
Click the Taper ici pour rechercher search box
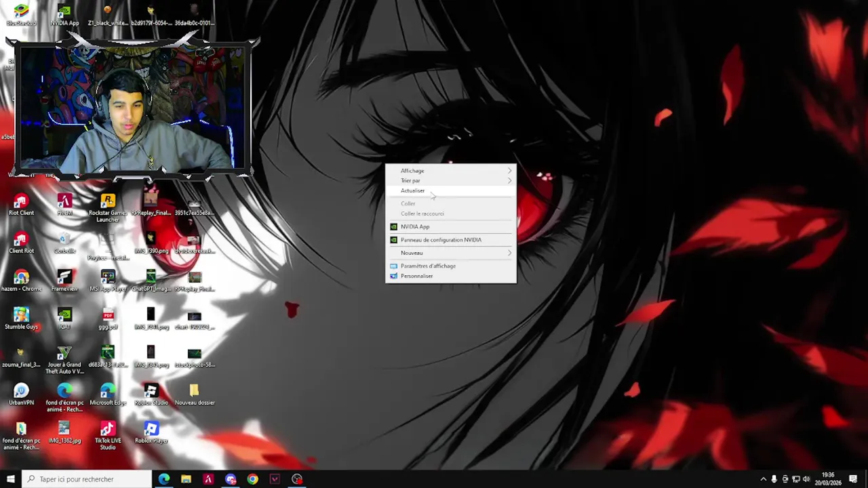click(x=87, y=479)
